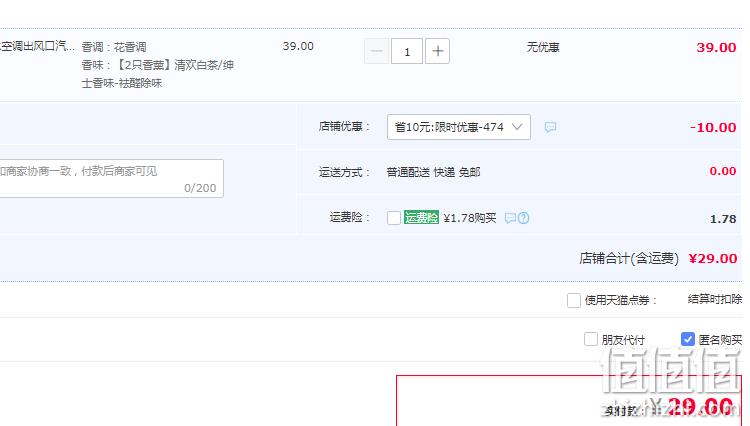Click the 香调：花香调 attribute text

tap(114, 47)
